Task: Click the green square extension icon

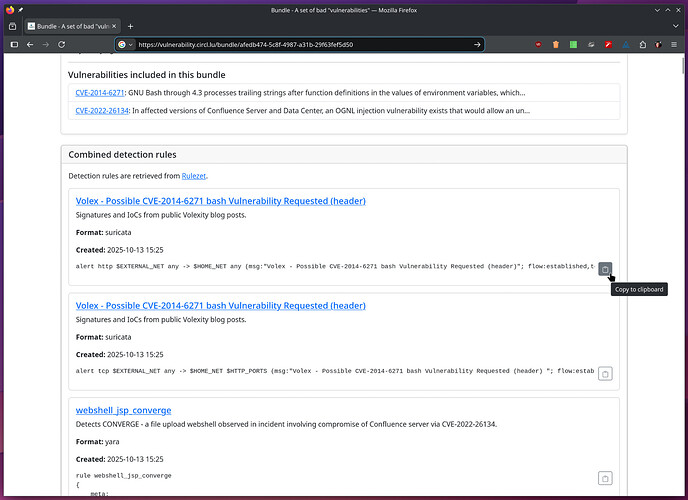Action: pyautogui.click(x=573, y=44)
